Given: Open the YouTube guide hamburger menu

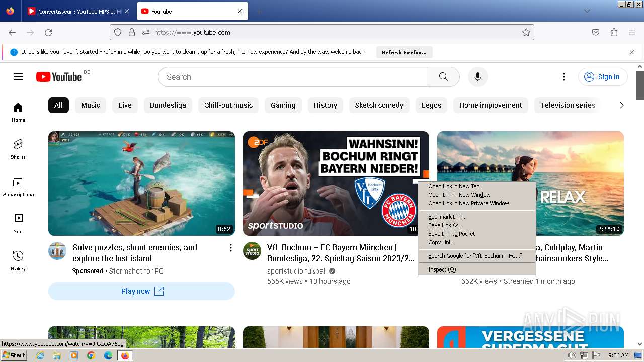Looking at the screenshot, I should [18, 77].
